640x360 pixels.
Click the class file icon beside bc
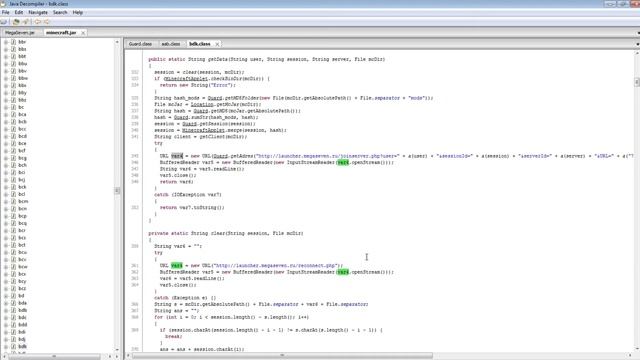13,107
